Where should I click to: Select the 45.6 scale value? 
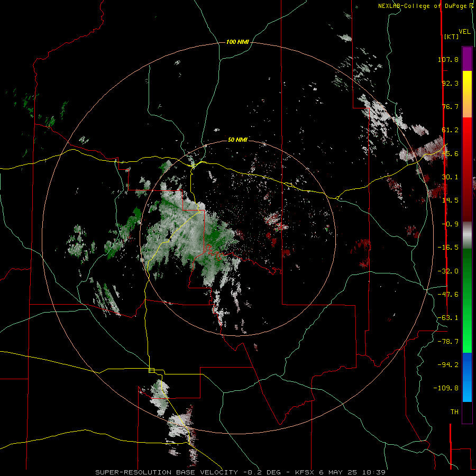[x=450, y=153]
